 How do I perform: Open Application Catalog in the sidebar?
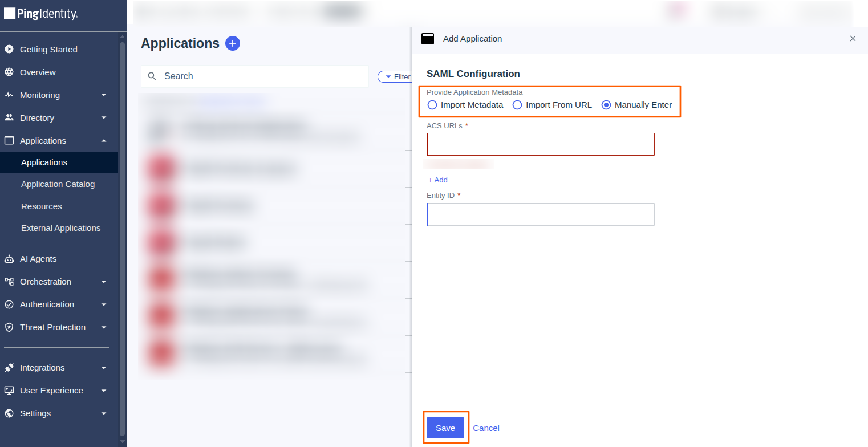click(58, 184)
